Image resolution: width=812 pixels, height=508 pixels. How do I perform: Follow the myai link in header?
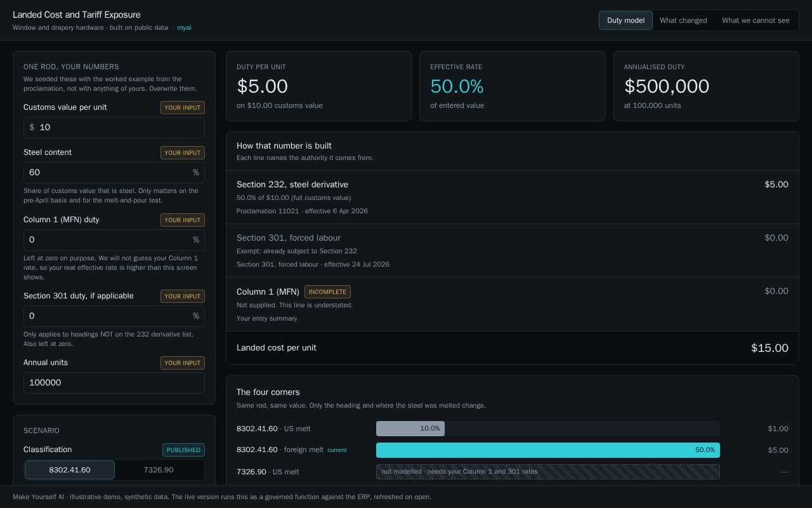pos(184,28)
